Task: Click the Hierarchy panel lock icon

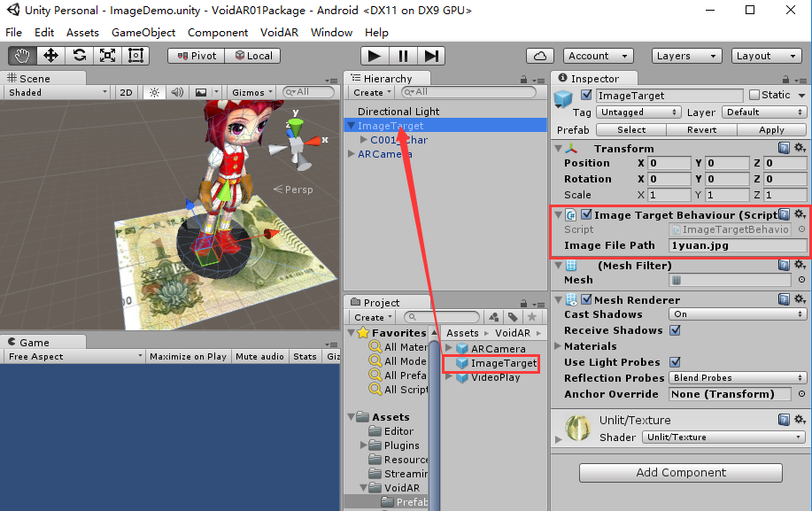Action: (523, 80)
